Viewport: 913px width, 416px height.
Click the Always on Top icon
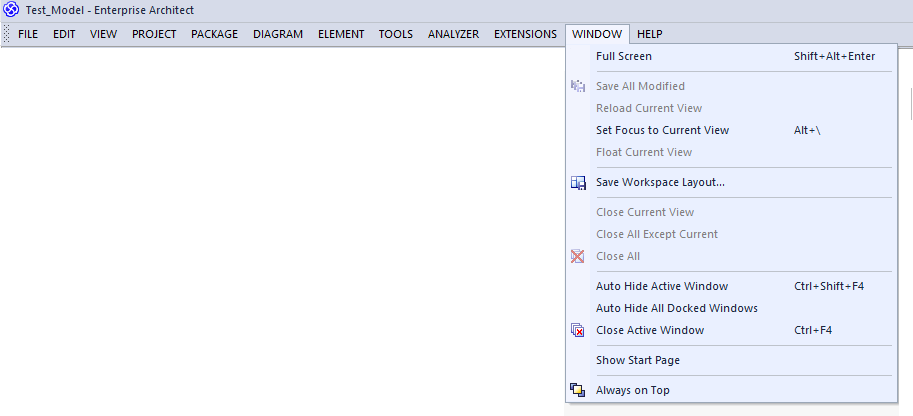pyautogui.click(x=578, y=390)
